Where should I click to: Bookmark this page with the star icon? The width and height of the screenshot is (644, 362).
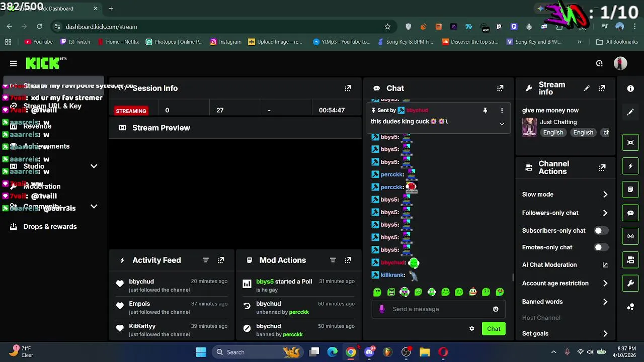coord(387,27)
